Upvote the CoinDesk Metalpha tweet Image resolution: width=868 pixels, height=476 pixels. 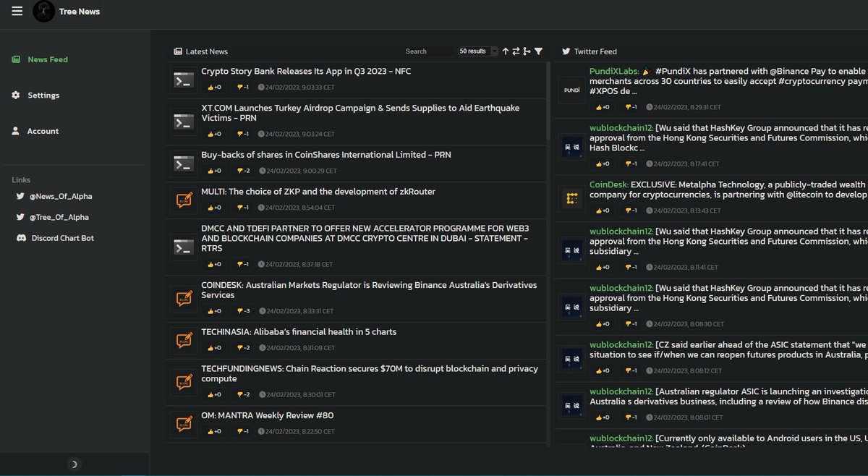point(602,211)
